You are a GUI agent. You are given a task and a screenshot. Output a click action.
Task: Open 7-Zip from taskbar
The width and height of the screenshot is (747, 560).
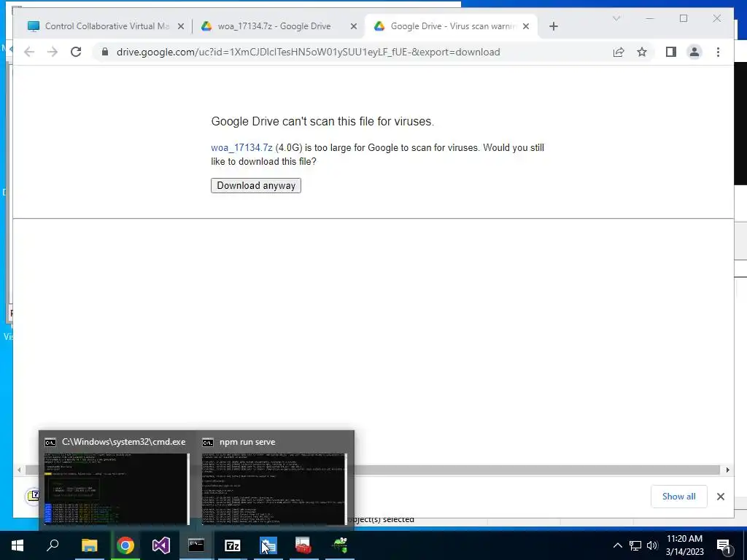233,545
